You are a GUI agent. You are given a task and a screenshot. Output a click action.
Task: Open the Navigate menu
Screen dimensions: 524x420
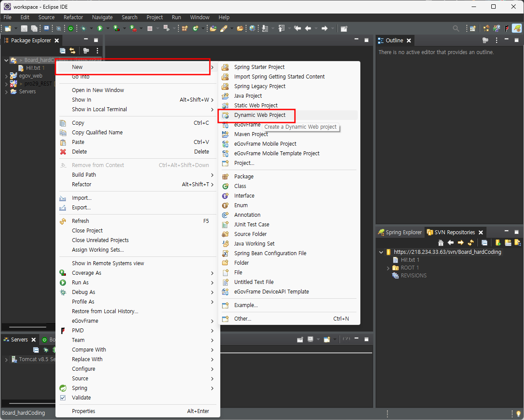(x=102, y=17)
